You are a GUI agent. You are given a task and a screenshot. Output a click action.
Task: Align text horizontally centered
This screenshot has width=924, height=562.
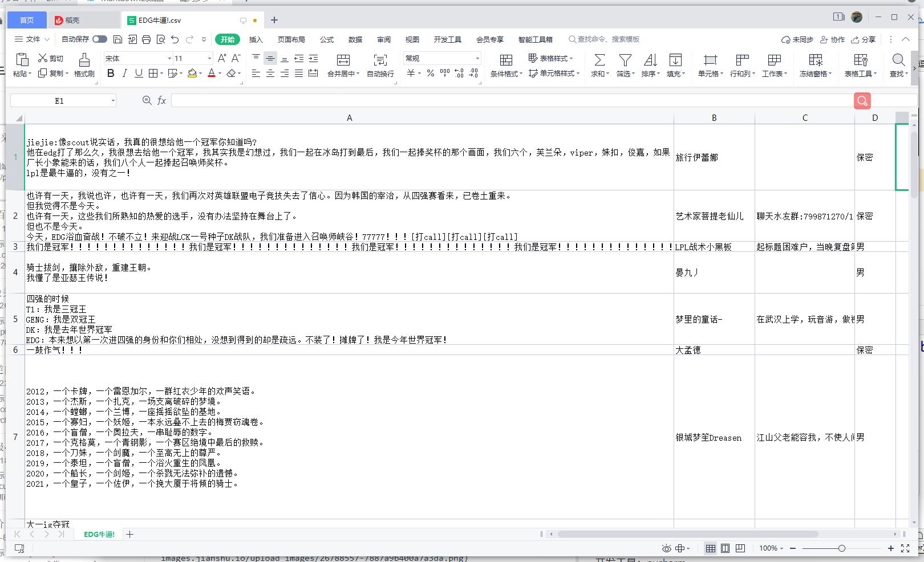tap(270, 73)
